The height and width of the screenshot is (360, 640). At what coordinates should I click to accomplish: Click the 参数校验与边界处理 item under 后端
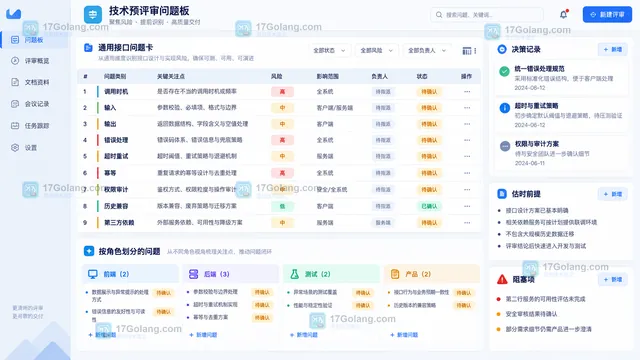coord(216,292)
